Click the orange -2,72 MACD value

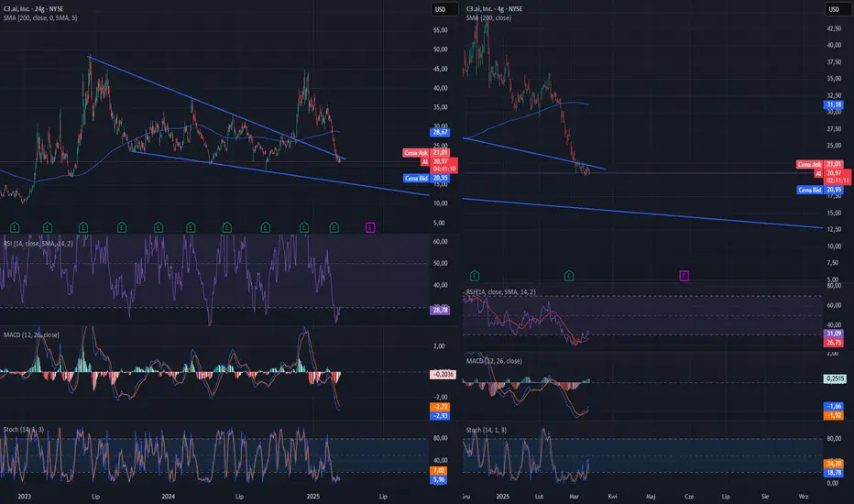click(440, 407)
